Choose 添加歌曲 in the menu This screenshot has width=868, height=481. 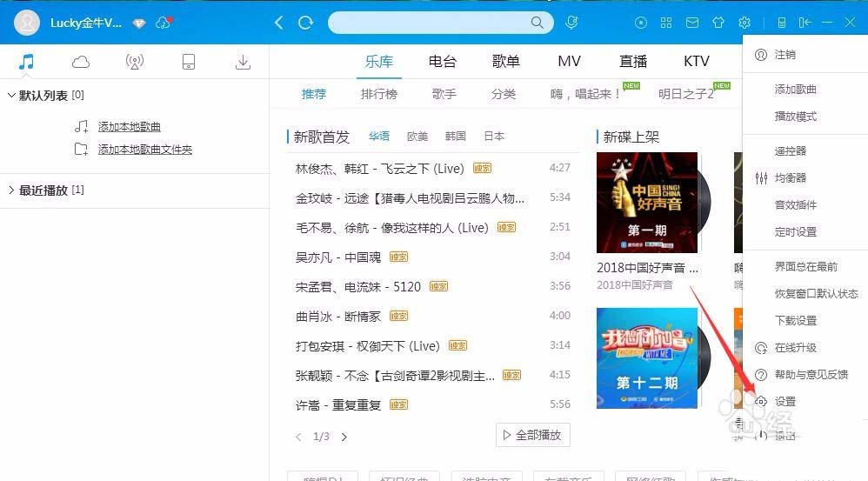click(x=796, y=89)
